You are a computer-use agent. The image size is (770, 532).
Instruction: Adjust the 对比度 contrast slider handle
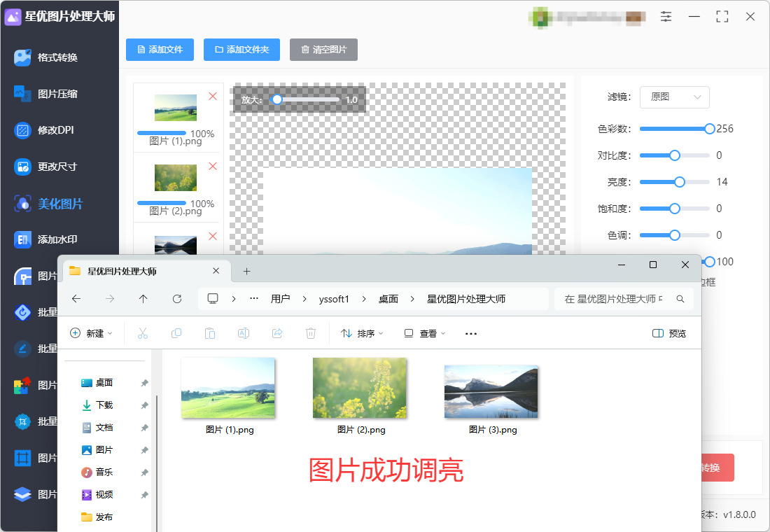[x=675, y=155]
